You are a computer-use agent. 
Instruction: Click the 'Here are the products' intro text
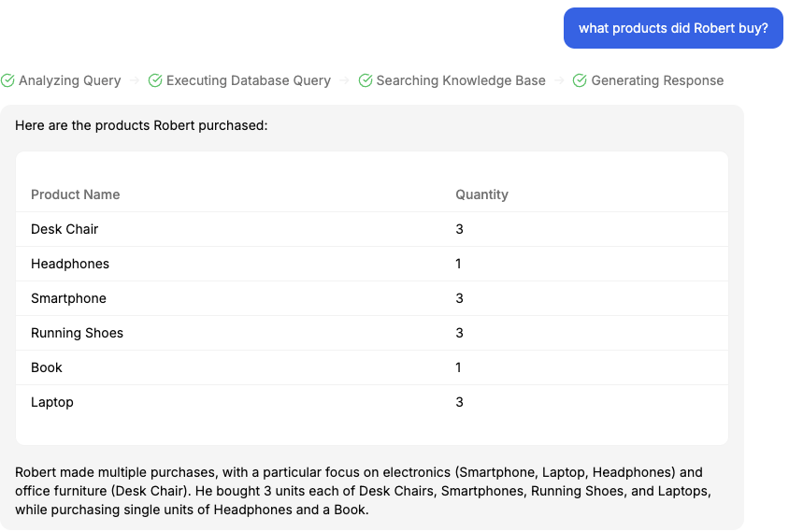tap(141, 125)
